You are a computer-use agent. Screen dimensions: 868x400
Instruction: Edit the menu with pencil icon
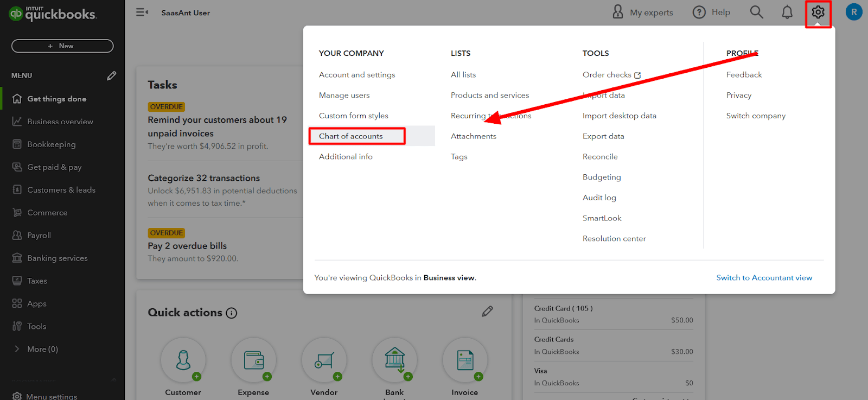coord(112,75)
